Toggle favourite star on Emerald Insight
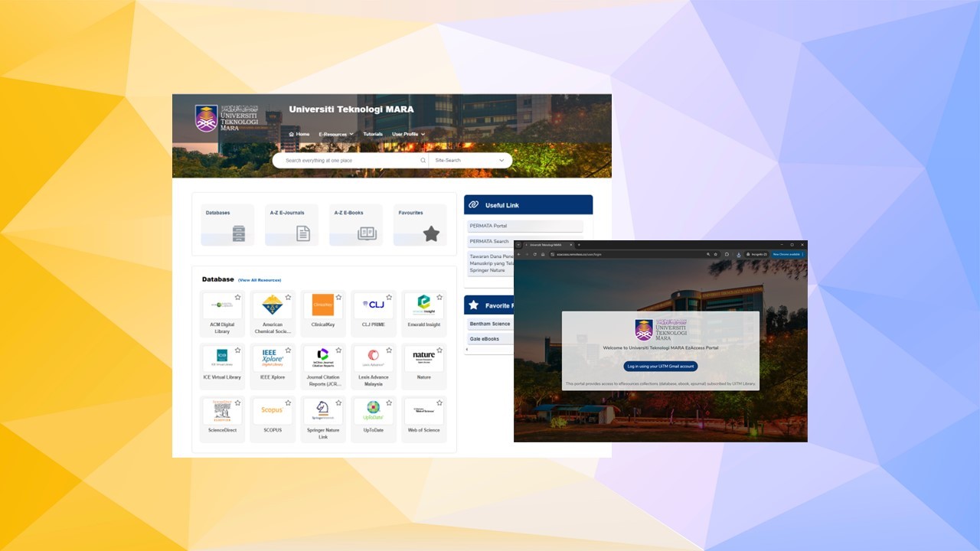Screen dimensions: 980x551 [x=439, y=297]
